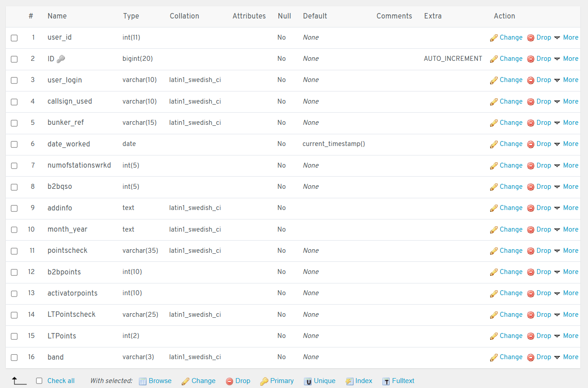This screenshot has height=388, width=588.
Task: Click Change link for pointscheck row
Action: pyautogui.click(x=510, y=251)
